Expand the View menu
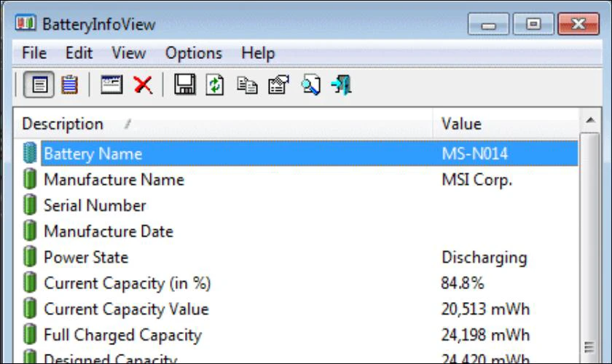Screen dimensions: 612x364 click(128, 53)
